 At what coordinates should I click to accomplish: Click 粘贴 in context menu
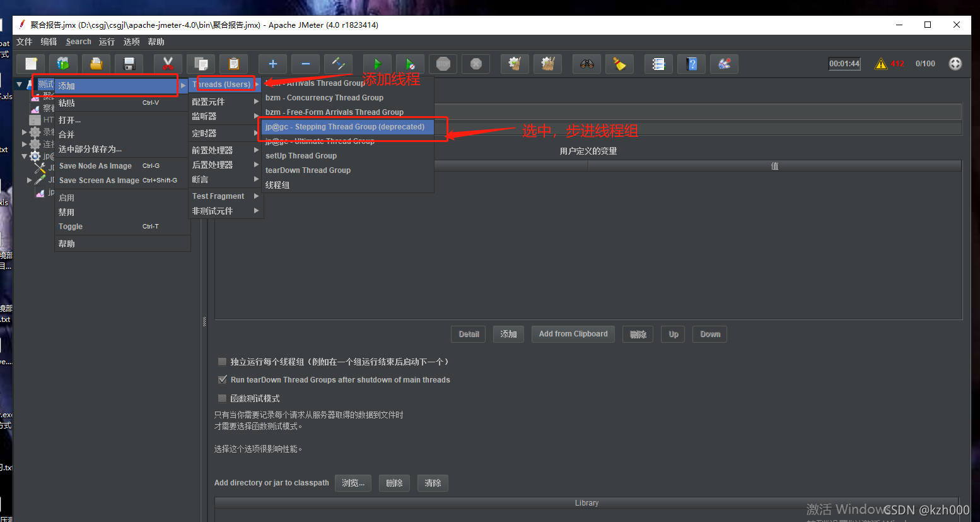pyautogui.click(x=122, y=103)
